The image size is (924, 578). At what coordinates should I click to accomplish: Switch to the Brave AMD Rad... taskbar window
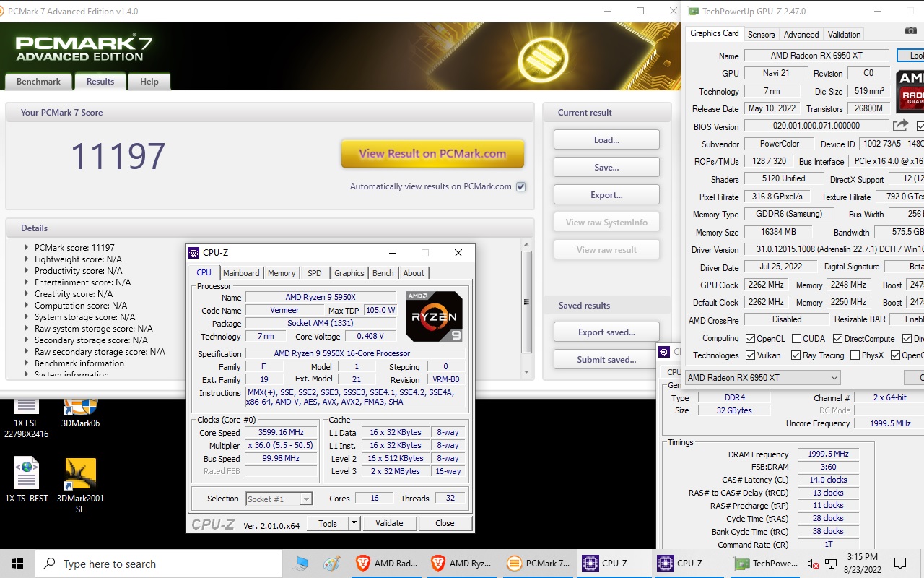click(386, 564)
